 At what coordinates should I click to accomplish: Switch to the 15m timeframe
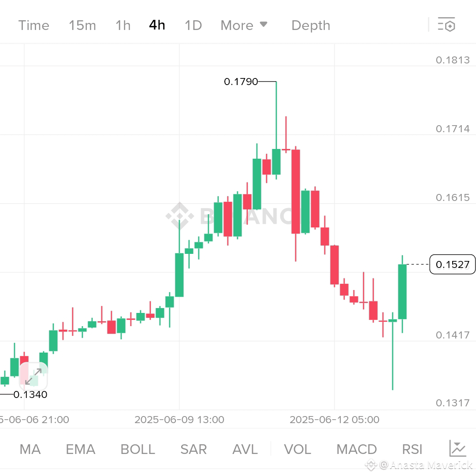(x=82, y=25)
